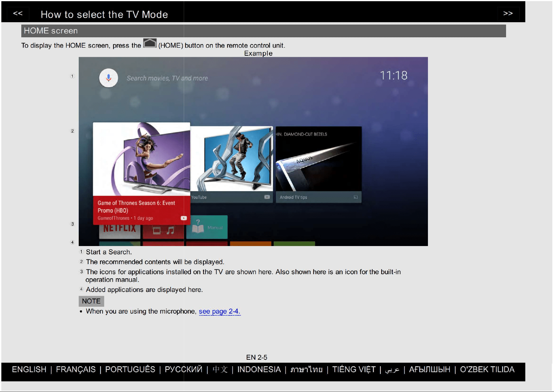Click the 11:18 clock display
Screen dimensions: 554x392
coord(394,75)
